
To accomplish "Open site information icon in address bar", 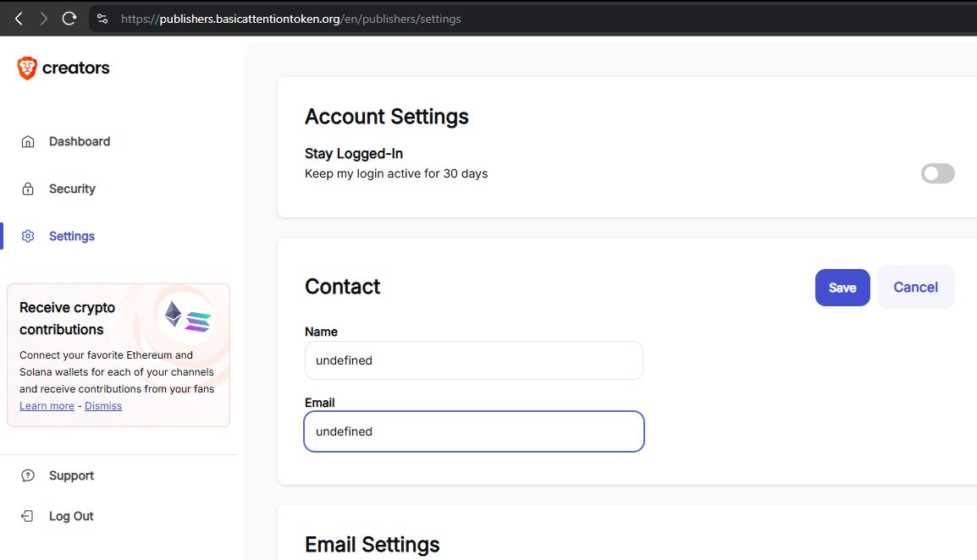I will (102, 19).
